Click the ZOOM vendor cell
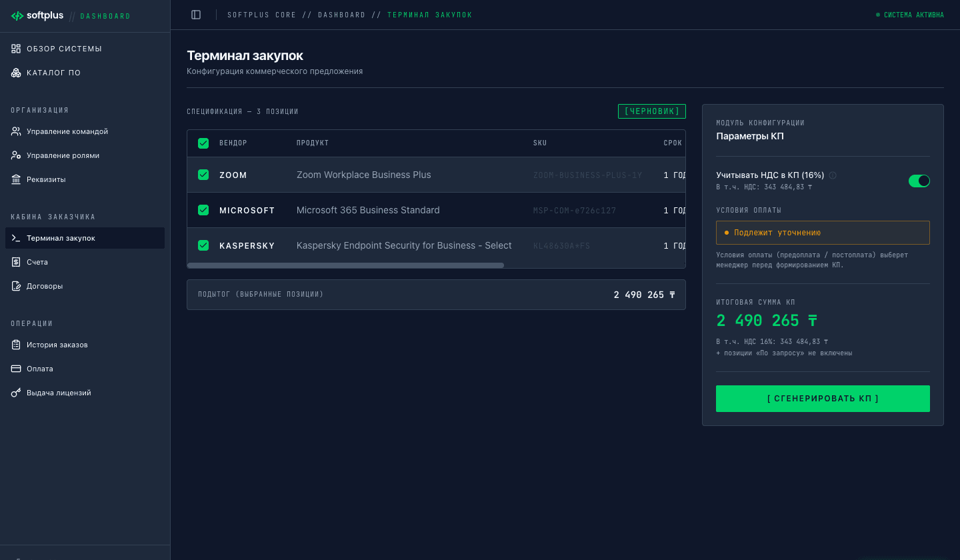The height and width of the screenshot is (560, 960). (233, 175)
